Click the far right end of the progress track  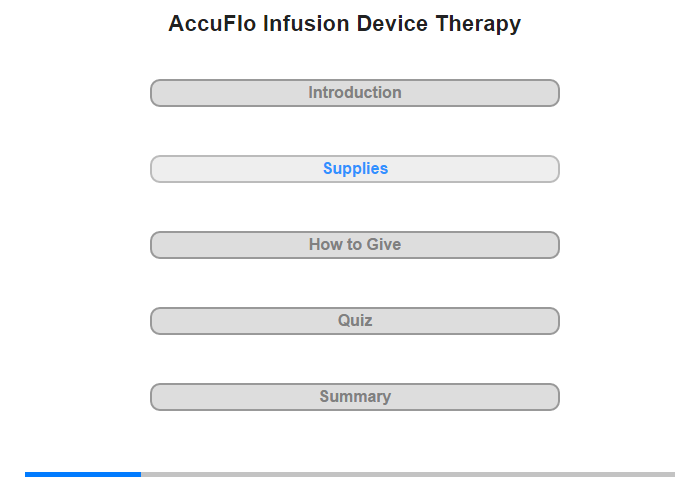tap(673, 474)
